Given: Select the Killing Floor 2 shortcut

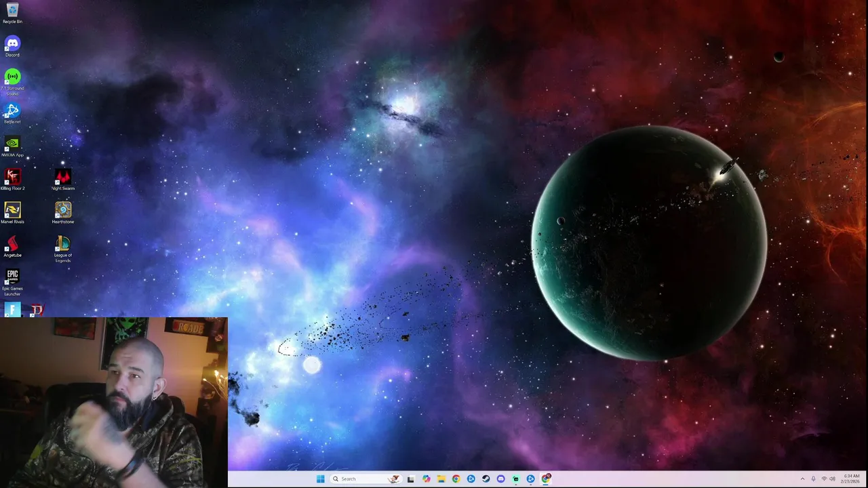Looking at the screenshot, I should click(x=12, y=180).
